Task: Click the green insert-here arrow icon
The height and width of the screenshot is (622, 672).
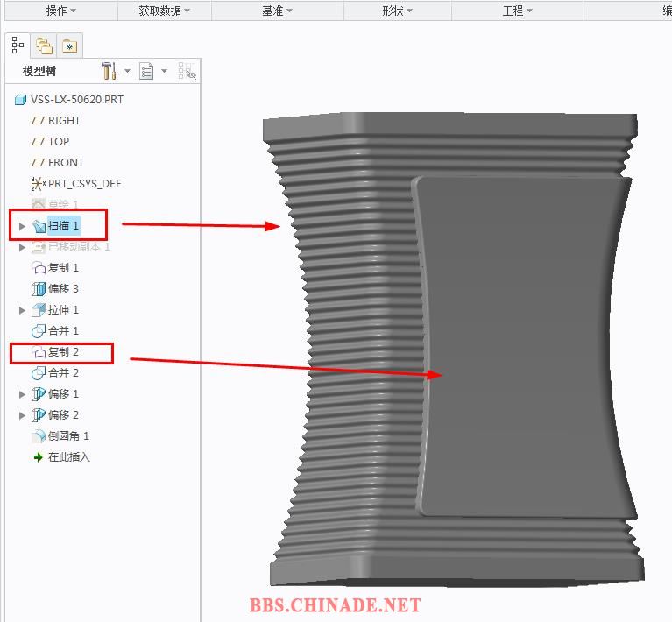Action: [x=39, y=457]
